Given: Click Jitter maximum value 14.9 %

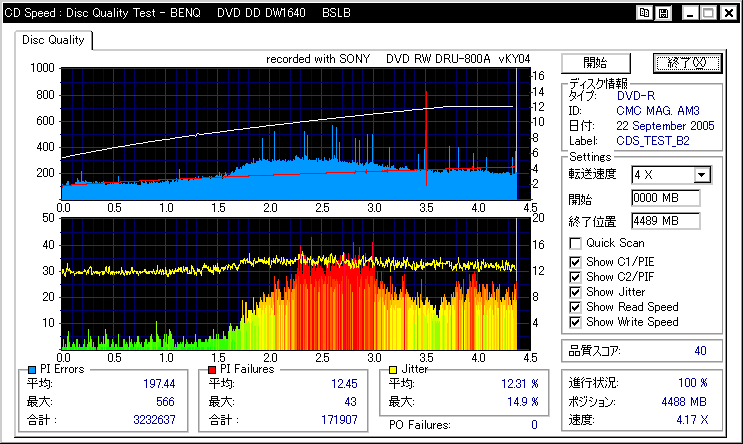Looking at the screenshot, I should (x=523, y=402).
